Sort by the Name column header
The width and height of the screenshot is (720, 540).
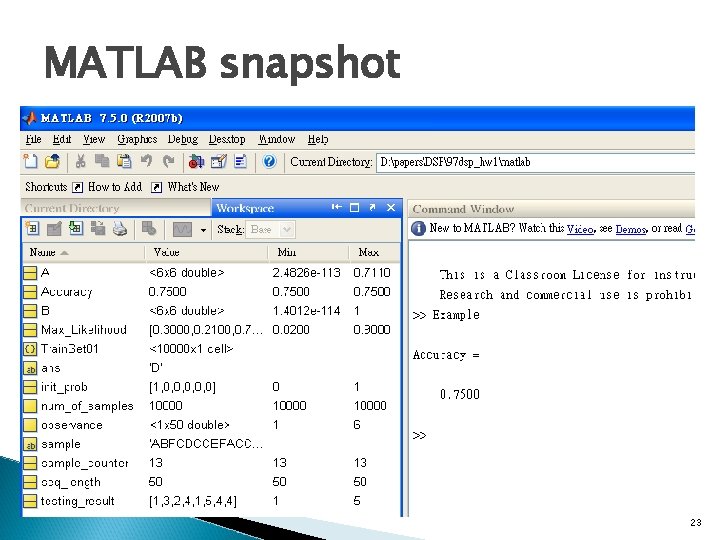point(84,252)
